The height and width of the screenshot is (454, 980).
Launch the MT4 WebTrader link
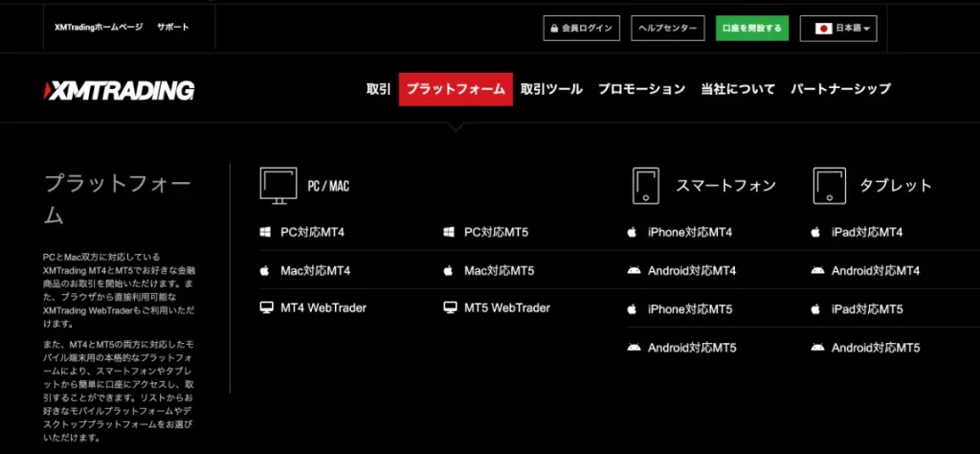pos(323,307)
